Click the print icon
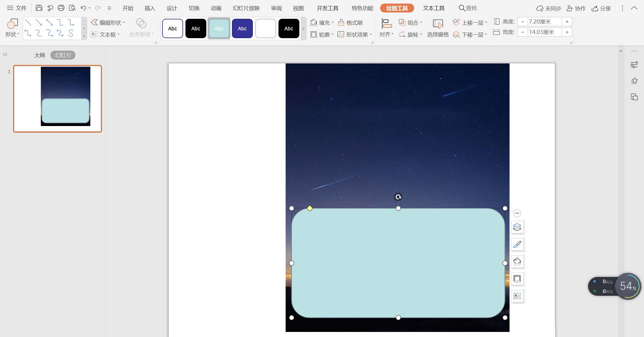This screenshot has width=644, height=337. pyautogui.click(x=61, y=8)
